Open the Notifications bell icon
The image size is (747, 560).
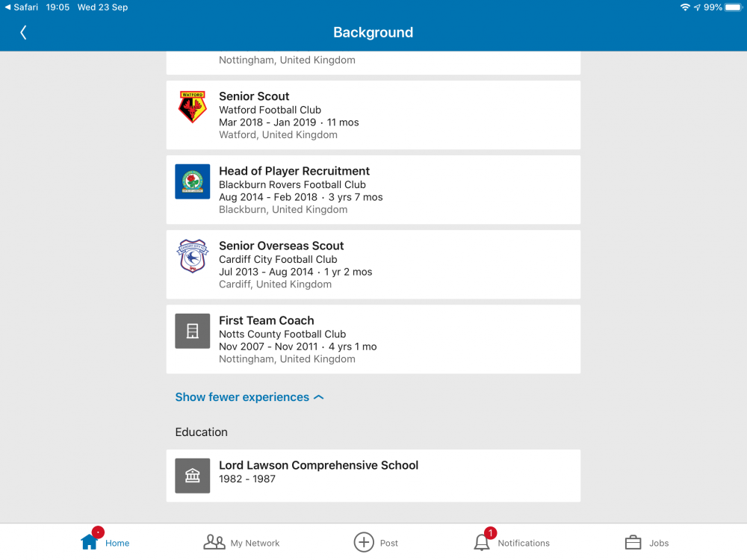(483, 542)
